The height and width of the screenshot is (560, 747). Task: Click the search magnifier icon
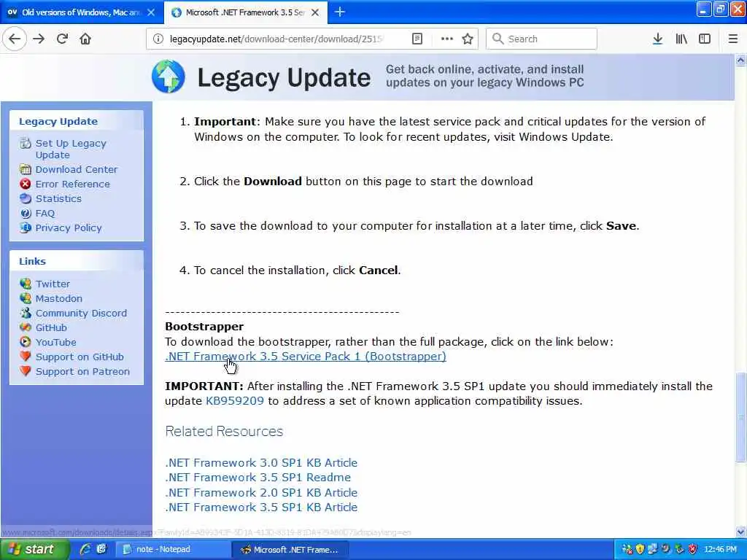click(x=498, y=39)
